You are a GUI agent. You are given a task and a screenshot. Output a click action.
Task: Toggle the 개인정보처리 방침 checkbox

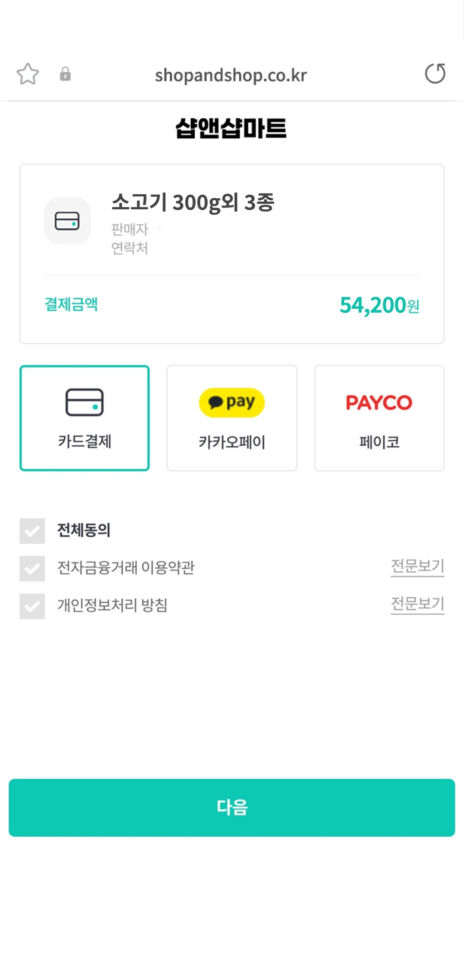point(32,606)
